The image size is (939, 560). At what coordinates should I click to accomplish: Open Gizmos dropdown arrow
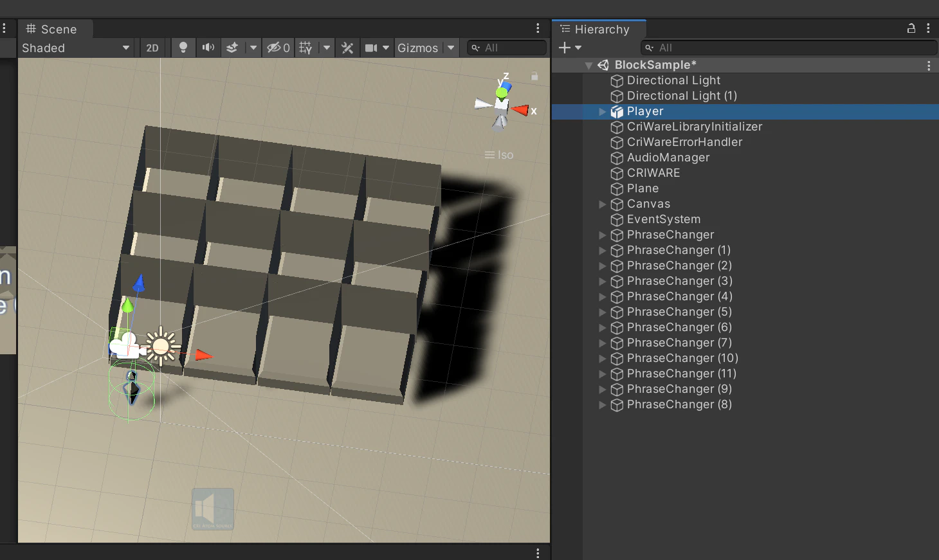[x=451, y=48]
